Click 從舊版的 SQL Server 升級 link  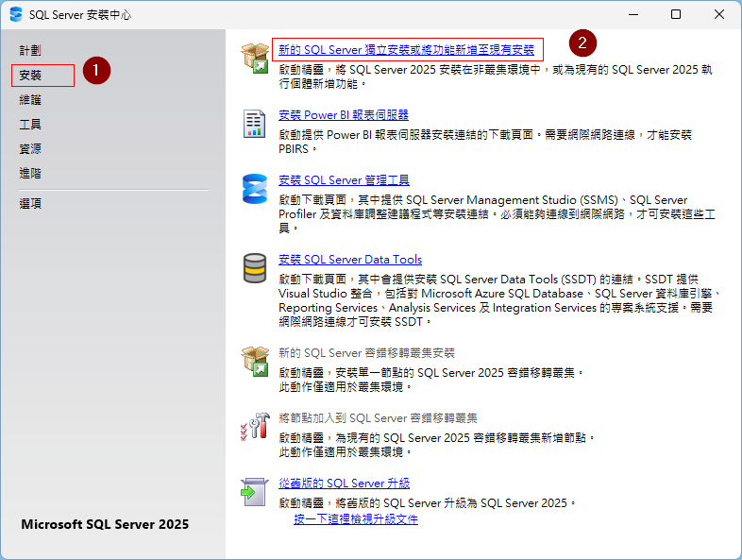point(344,484)
